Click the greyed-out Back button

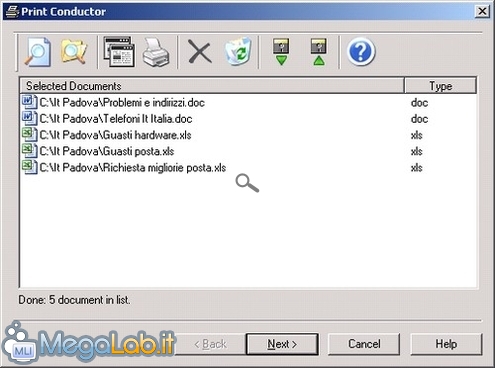[x=211, y=344]
